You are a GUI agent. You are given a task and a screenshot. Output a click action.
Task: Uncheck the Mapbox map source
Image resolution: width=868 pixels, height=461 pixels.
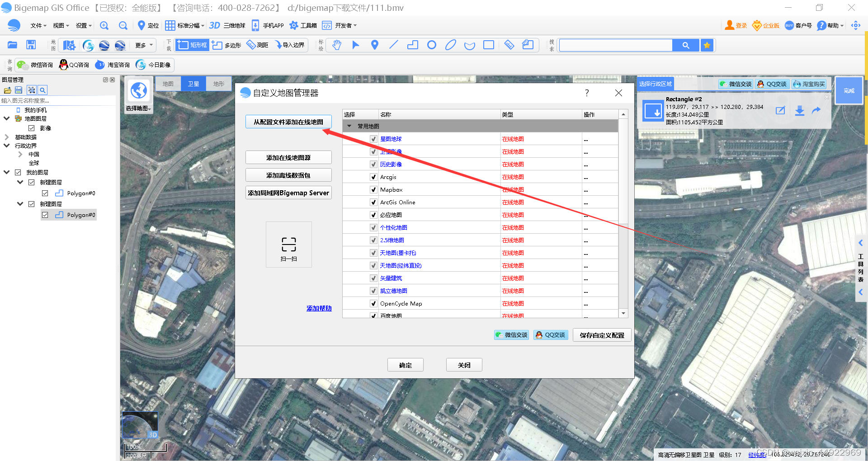(x=373, y=189)
